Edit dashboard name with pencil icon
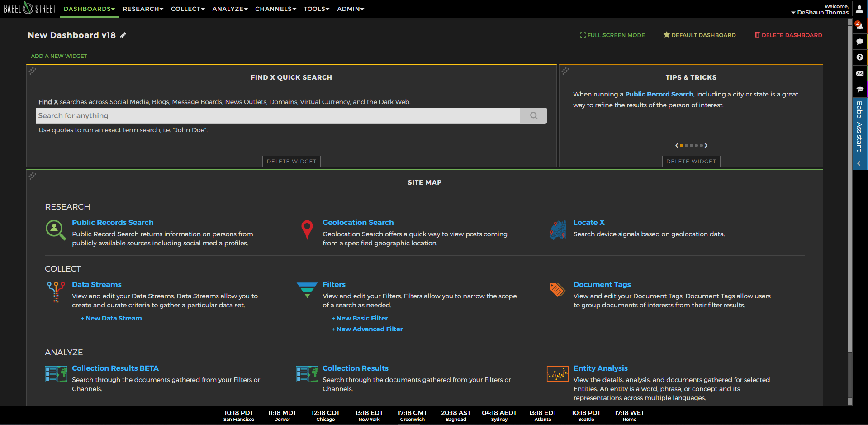Viewport: 868px width, 425px height. (123, 35)
